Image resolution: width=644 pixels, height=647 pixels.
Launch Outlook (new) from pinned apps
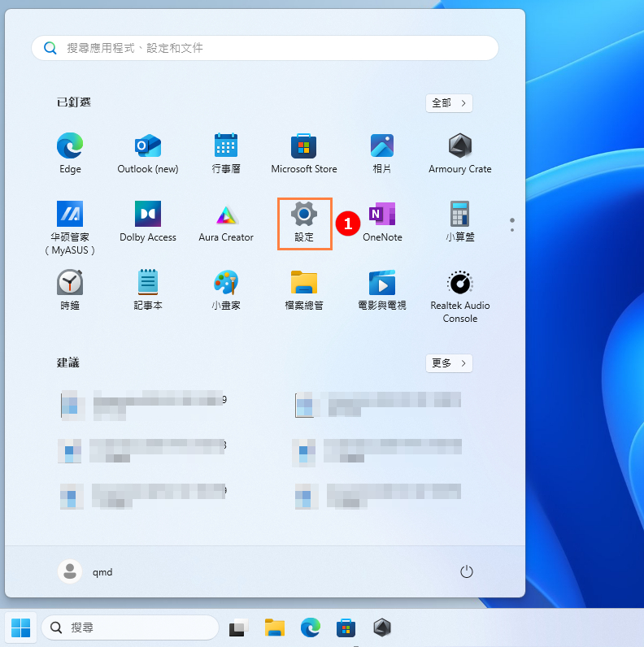click(148, 153)
